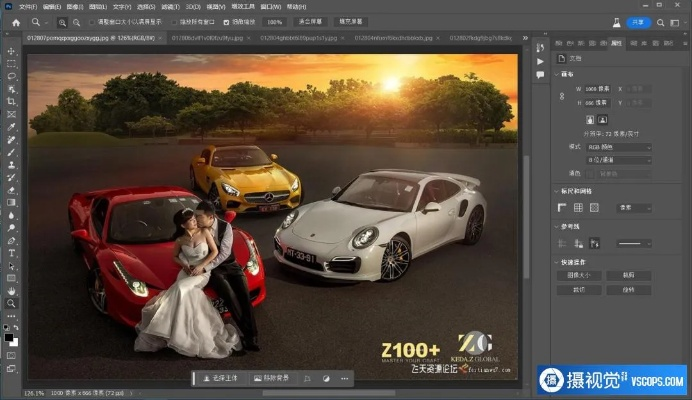Select the Move tool in the toolbar

coord(12,49)
